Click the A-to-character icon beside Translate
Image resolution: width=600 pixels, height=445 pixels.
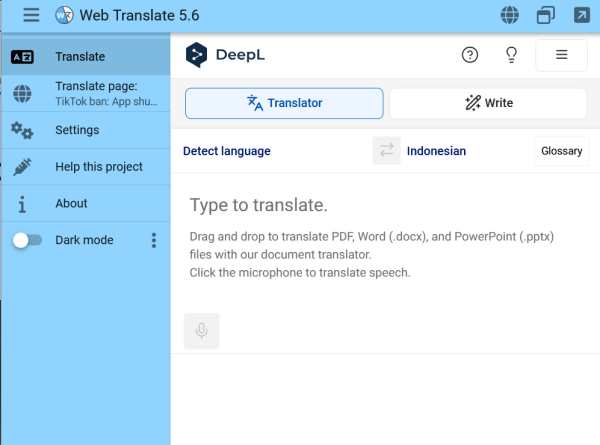pyautogui.click(x=22, y=57)
